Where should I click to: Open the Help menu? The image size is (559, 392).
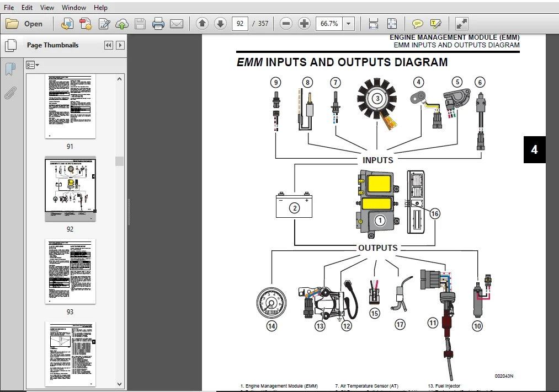tap(100, 8)
